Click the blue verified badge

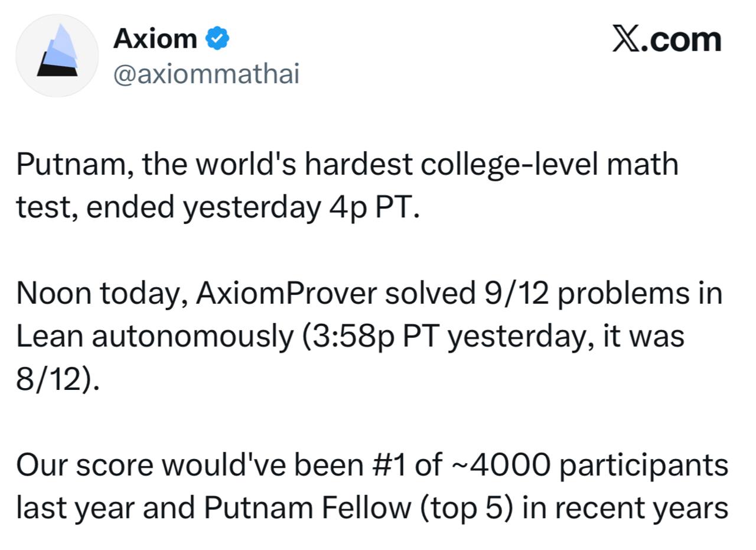pyautogui.click(x=217, y=40)
